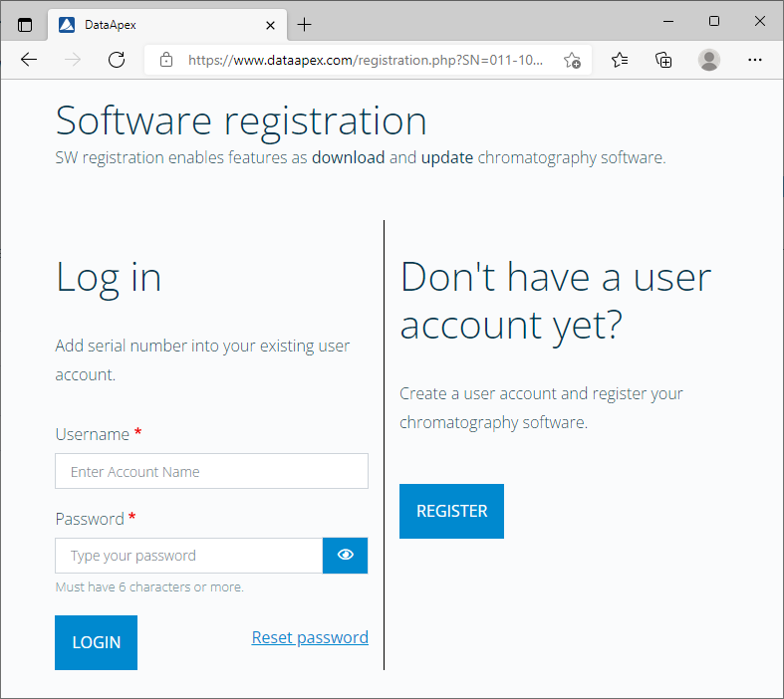Select the address bar URL
Image resolution: width=784 pixels, height=699 pixels.
tap(365, 60)
